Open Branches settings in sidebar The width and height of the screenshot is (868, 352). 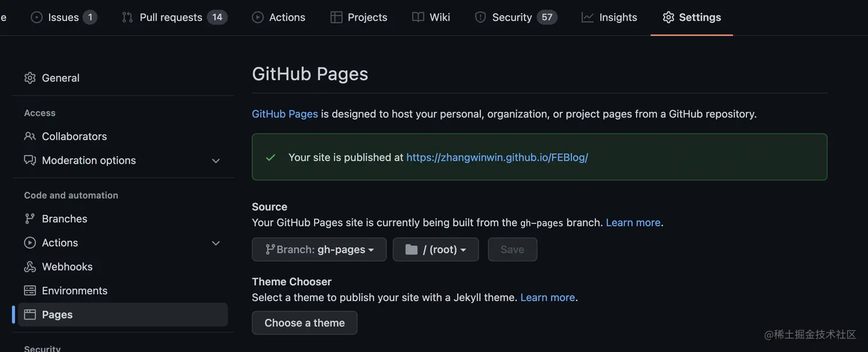[x=123, y=219]
